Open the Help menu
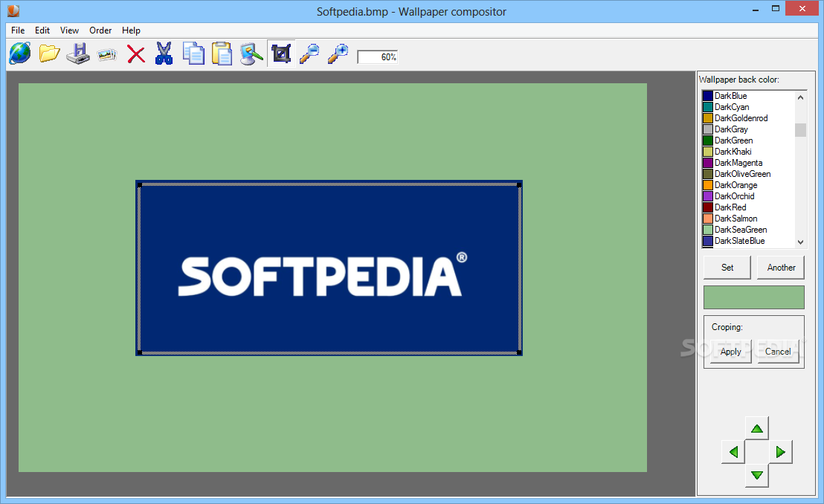824x504 pixels. pyautogui.click(x=131, y=30)
